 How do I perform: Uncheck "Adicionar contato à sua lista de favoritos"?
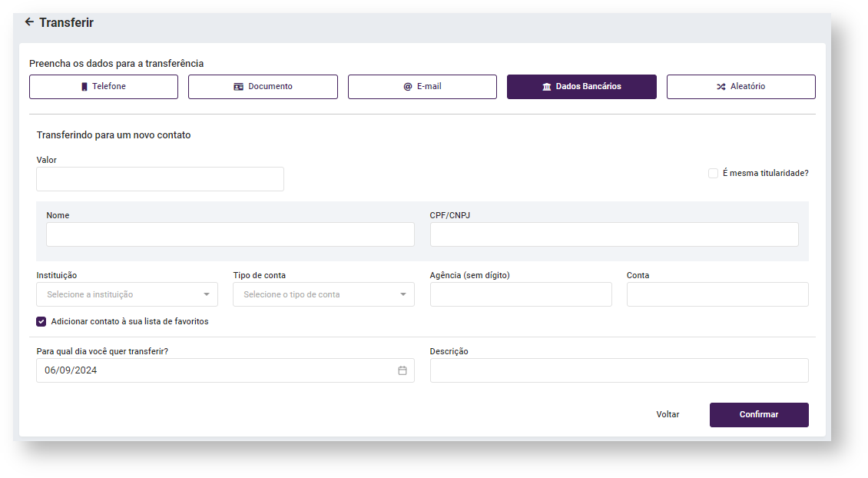coord(41,321)
